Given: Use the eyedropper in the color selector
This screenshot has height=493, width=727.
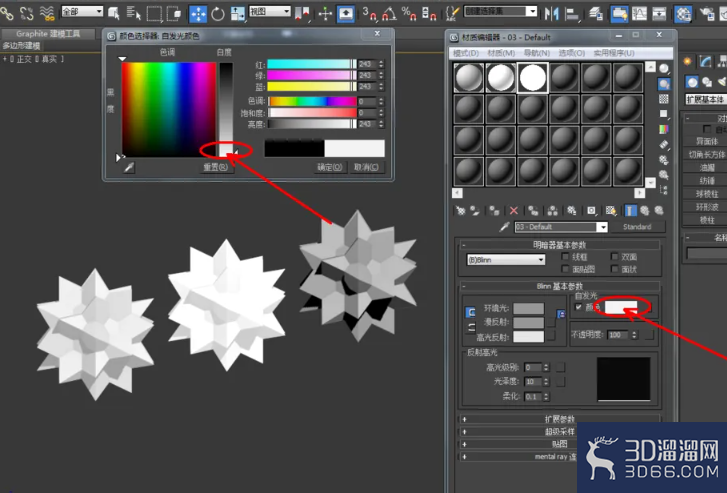Looking at the screenshot, I should tap(129, 167).
